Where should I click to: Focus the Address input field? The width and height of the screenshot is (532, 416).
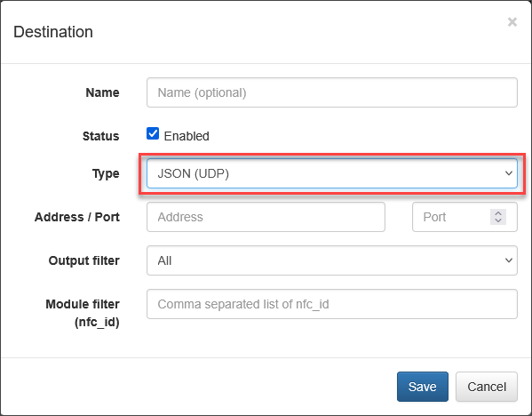[266, 217]
